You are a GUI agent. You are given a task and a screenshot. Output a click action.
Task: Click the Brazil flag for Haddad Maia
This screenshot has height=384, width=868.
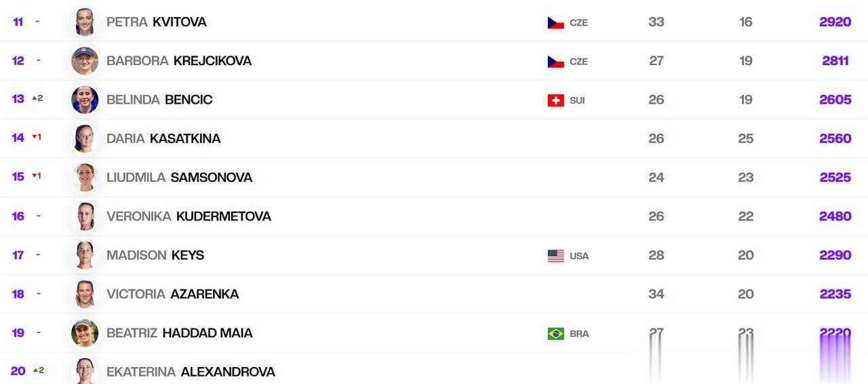[x=556, y=334]
